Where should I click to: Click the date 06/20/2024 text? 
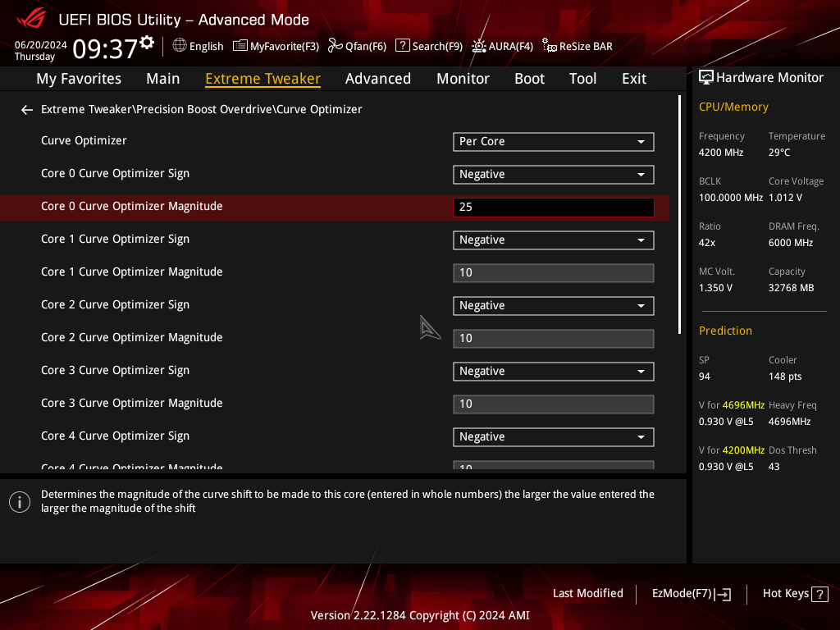click(41, 45)
